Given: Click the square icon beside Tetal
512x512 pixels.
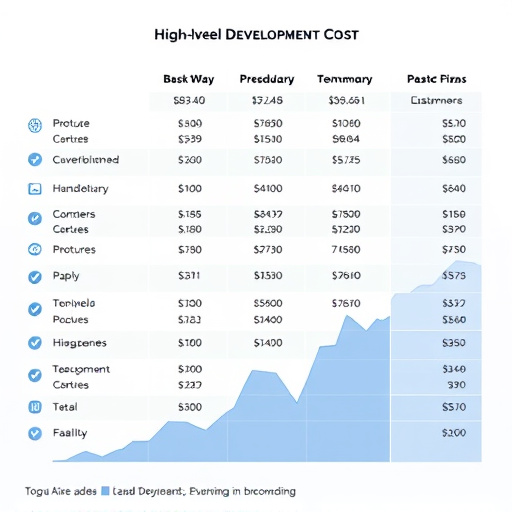Looking at the screenshot, I should coord(35,407).
